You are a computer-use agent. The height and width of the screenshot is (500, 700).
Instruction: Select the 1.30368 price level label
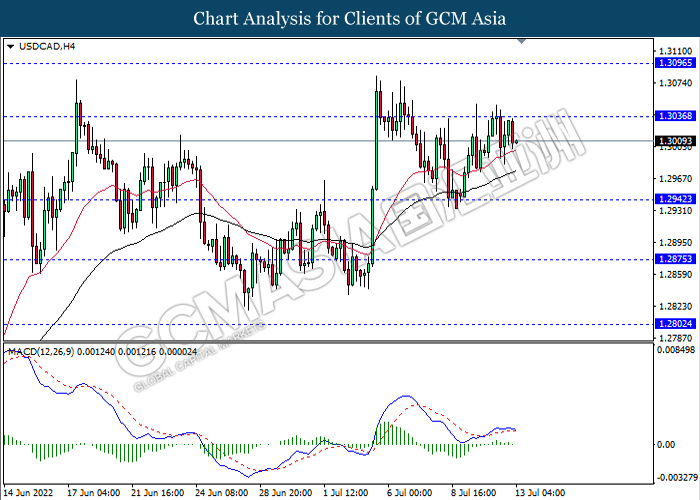pos(675,116)
